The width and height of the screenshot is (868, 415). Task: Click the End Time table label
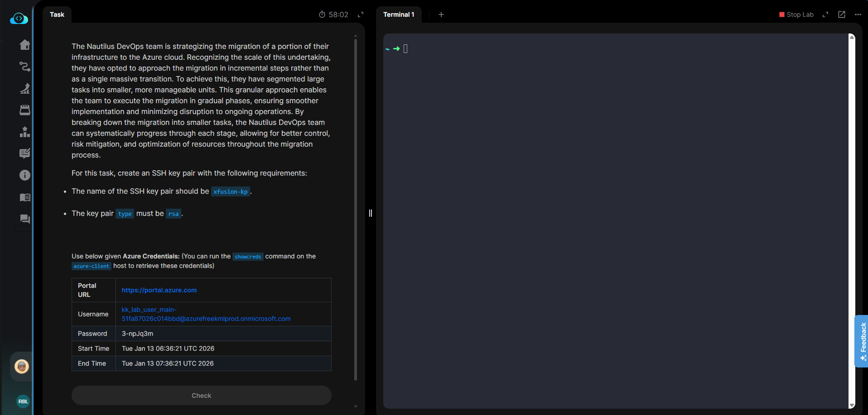[x=92, y=363]
